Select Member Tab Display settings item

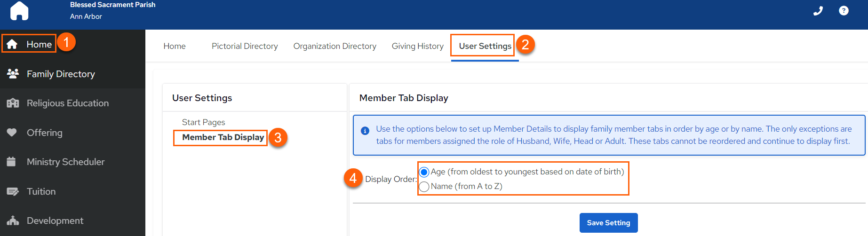(x=223, y=137)
